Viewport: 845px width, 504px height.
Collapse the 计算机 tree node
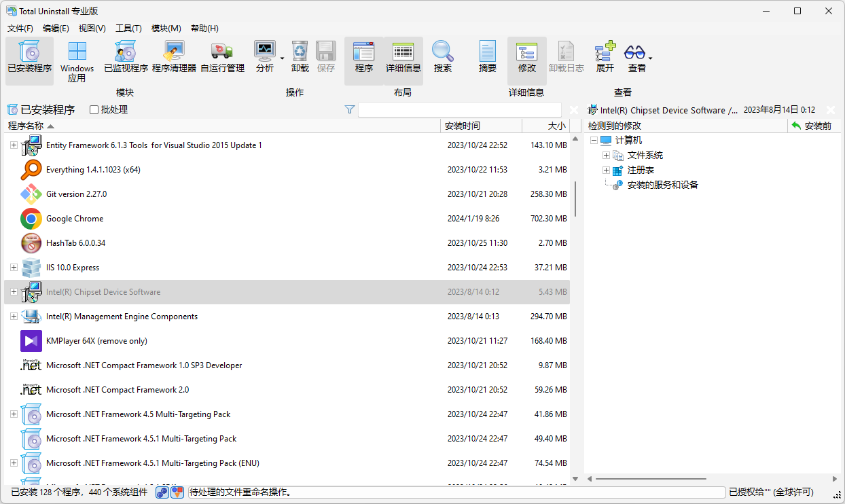(x=594, y=141)
